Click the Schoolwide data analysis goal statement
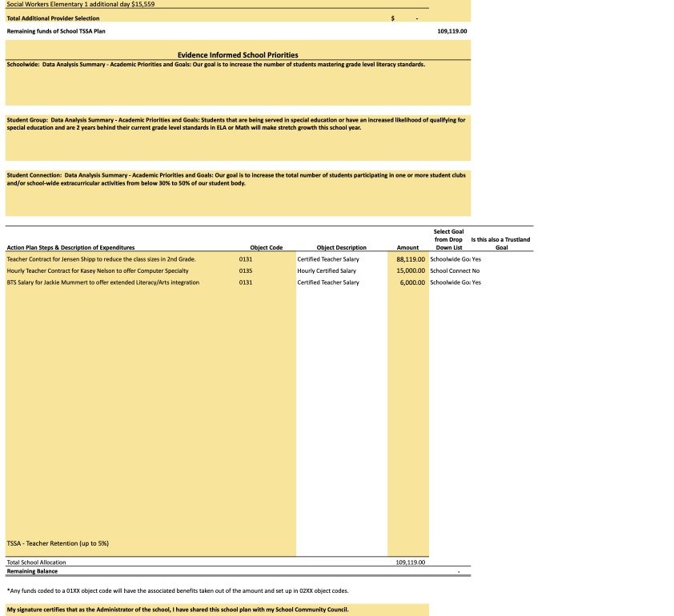674x616 pixels. click(216, 65)
